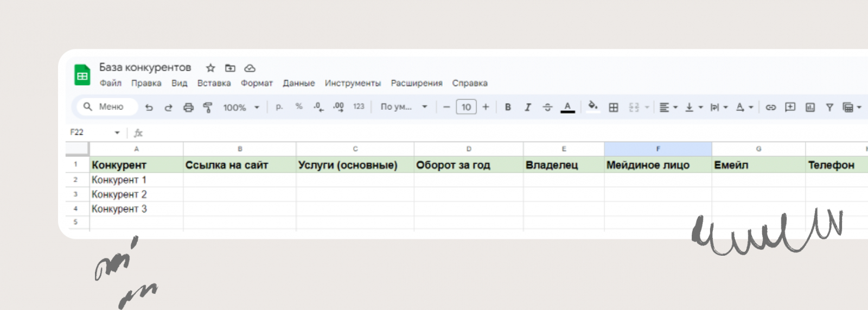Open the Правка menu

point(146,83)
